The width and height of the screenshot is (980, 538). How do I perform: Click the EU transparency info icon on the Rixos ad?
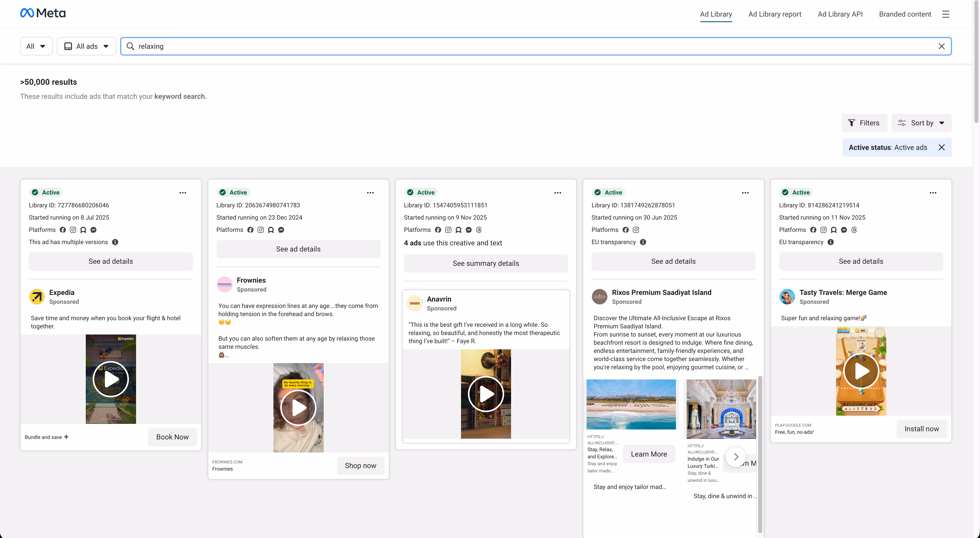coord(643,242)
